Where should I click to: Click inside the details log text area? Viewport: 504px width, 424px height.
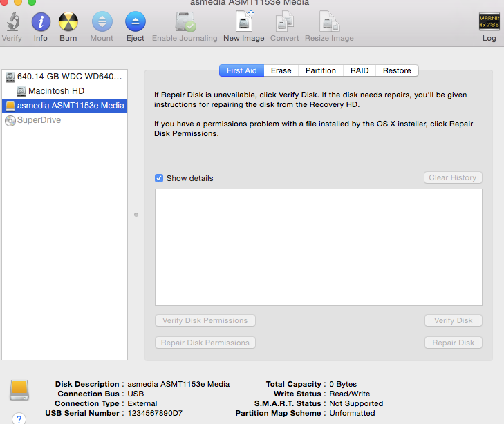coord(319,247)
